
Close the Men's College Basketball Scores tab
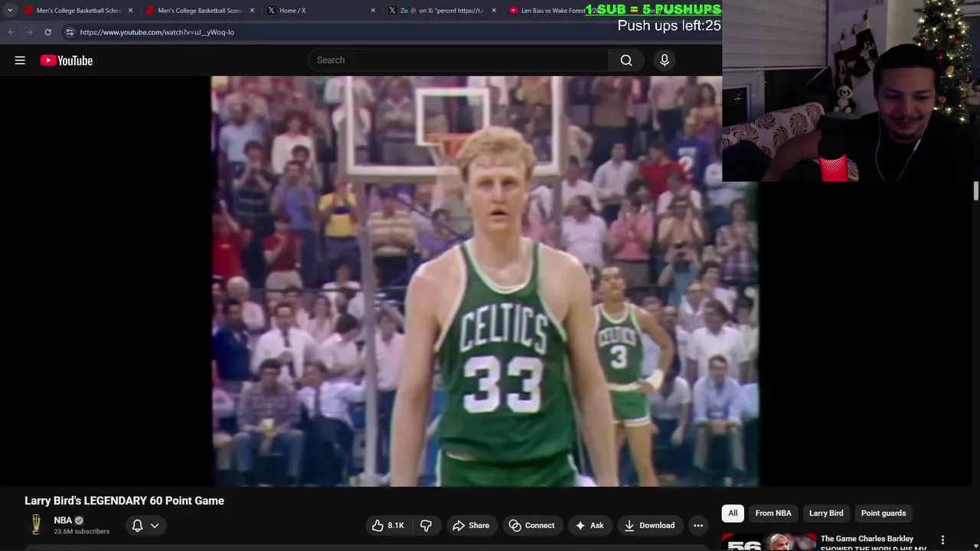click(251, 11)
